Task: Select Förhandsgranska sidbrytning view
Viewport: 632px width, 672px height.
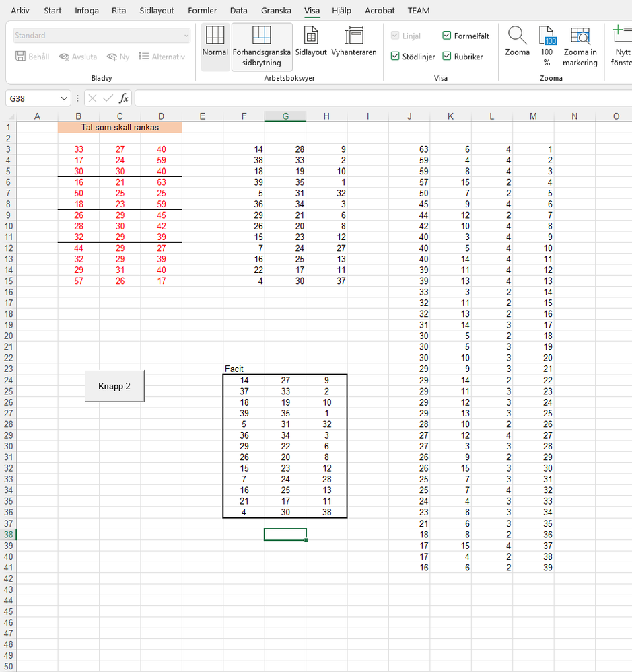Action: click(x=262, y=46)
